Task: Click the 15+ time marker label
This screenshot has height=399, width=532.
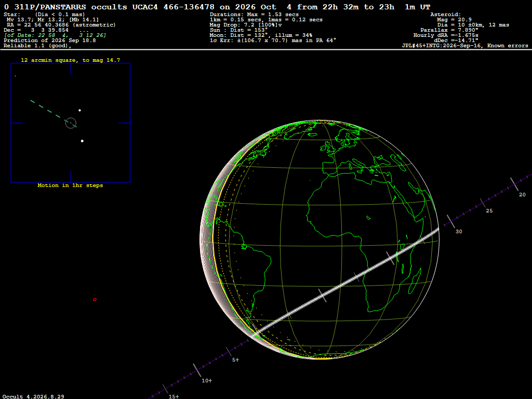Action: pyautogui.click(x=174, y=396)
